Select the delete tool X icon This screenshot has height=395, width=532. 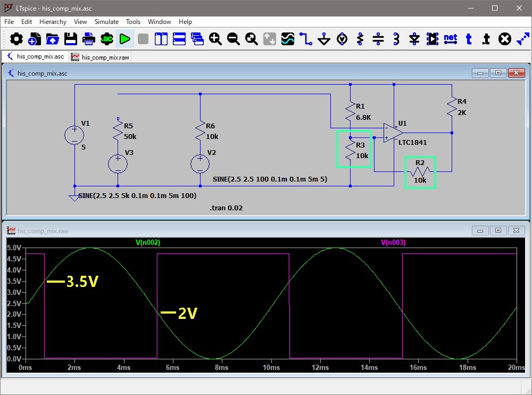(x=504, y=39)
